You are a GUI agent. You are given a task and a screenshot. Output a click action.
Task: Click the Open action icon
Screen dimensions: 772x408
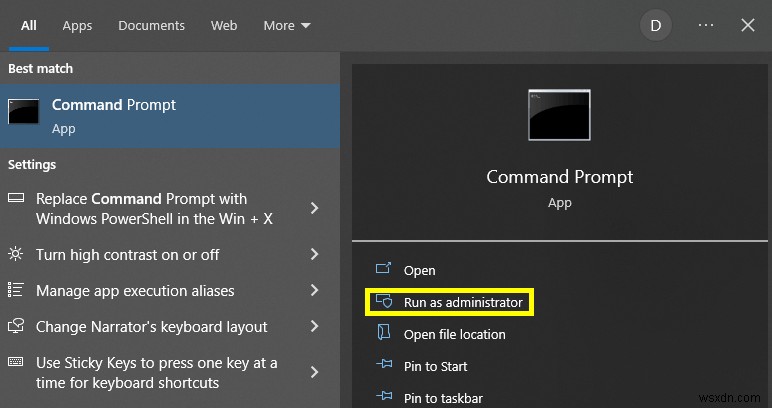[382, 270]
